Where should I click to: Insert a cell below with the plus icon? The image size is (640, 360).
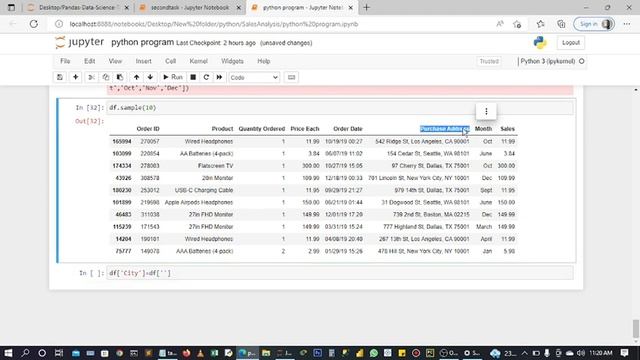(76, 77)
